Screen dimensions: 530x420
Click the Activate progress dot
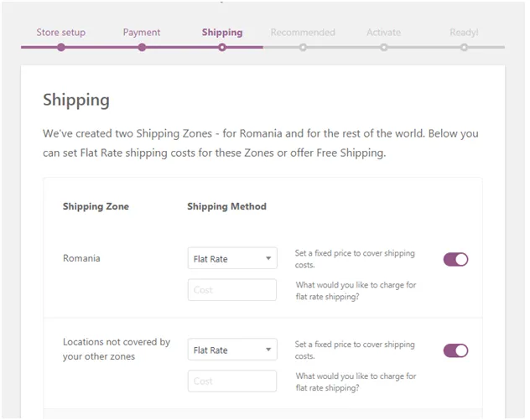[x=383, y=47]
